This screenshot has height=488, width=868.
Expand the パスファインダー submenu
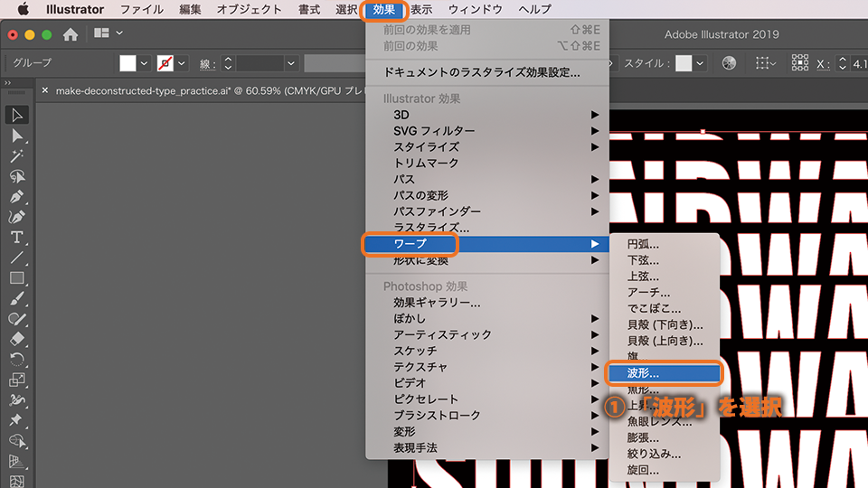click(x=595, y=211)
